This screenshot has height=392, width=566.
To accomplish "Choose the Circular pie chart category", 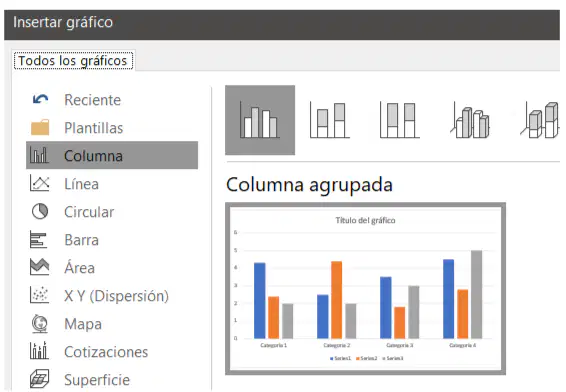I will (x=112, y=212).
